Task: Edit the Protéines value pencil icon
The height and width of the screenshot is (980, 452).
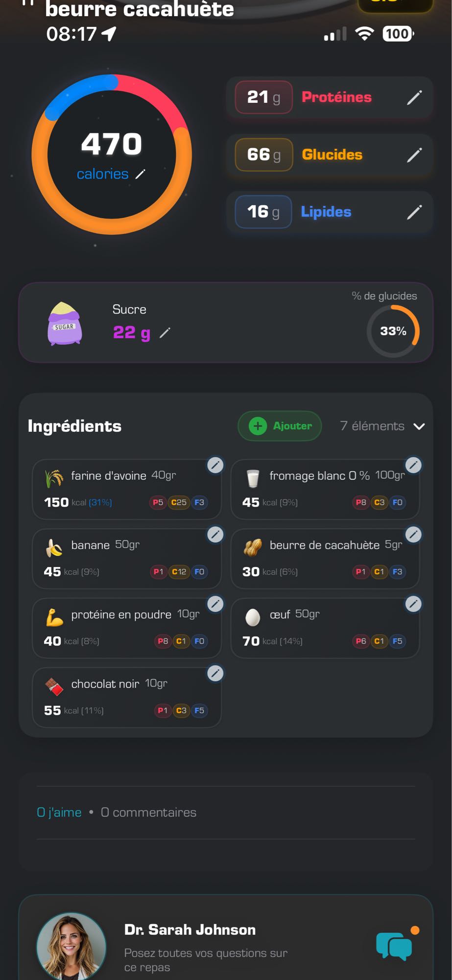Action: [x=414, y=98]
